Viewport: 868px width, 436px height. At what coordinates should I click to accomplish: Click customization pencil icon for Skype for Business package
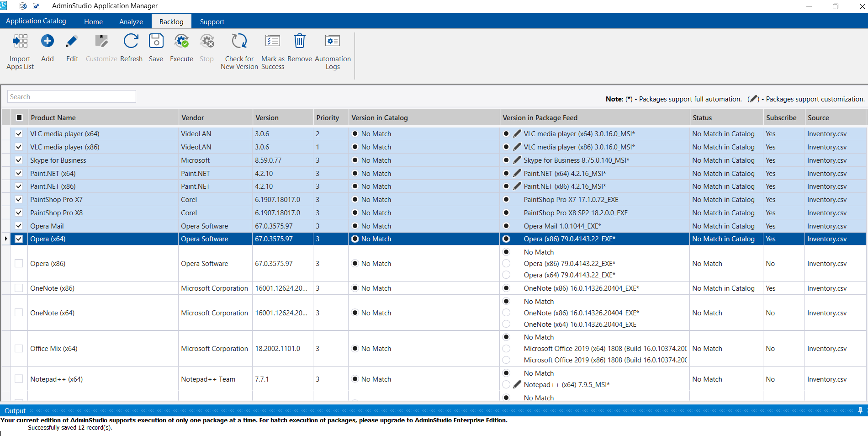517,160
